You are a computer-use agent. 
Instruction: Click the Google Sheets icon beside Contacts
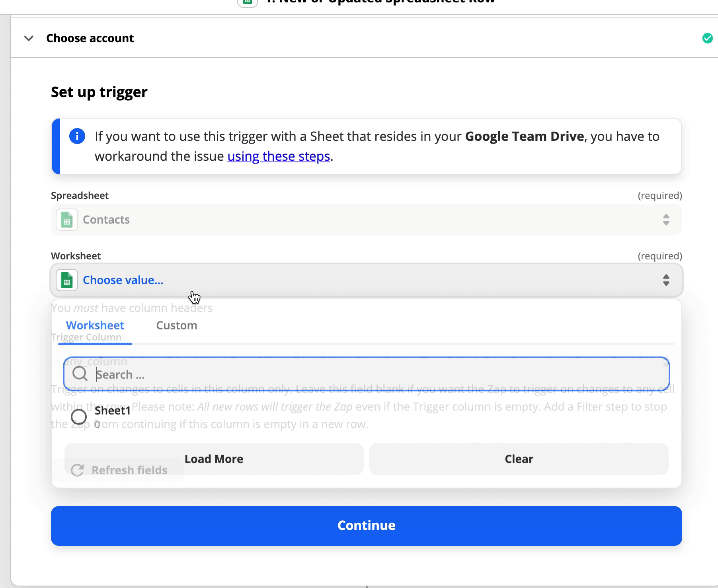coord(67,220)
